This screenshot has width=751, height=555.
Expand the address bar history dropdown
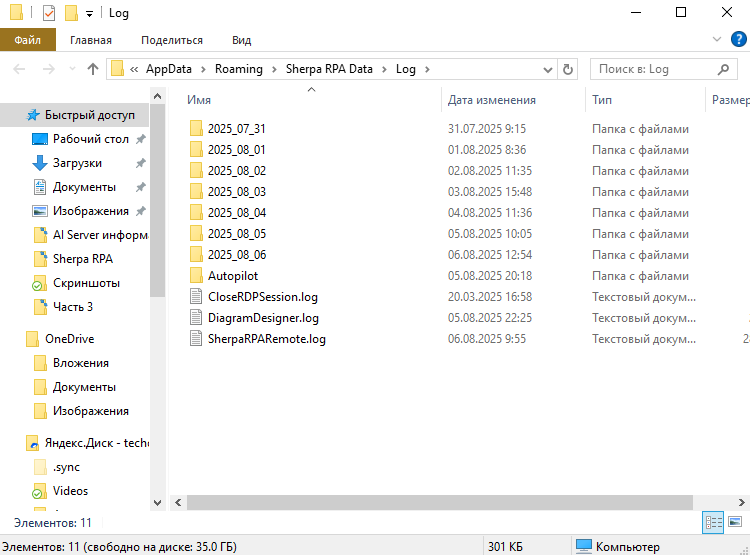[547, 69]
